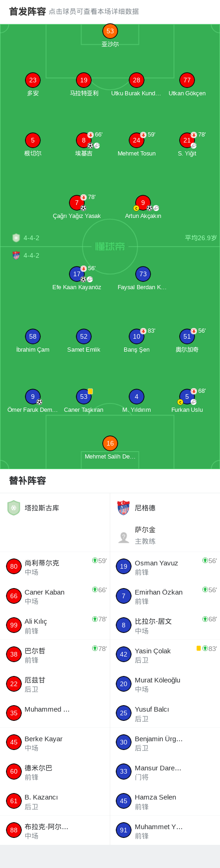220x868 pixels.
Task: Select 埃基吉 number 8 midfielder icon
Action: click(x=83, y=140)
